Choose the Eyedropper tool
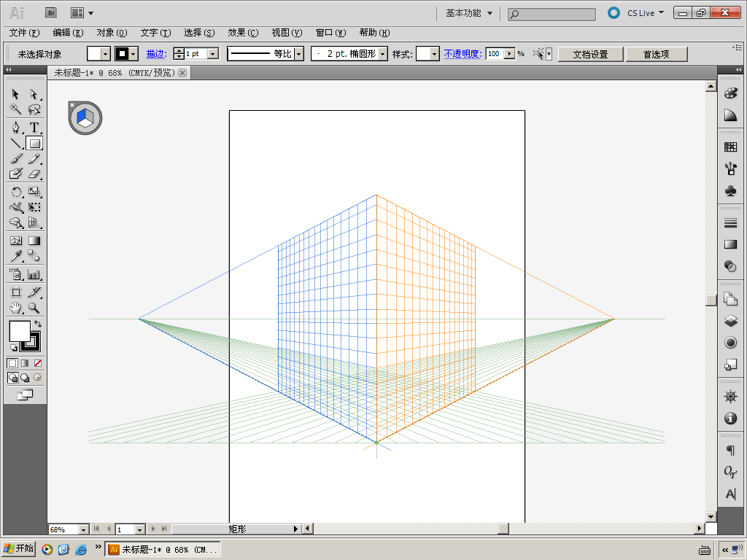Screen dimensions: 747x560 15,256
